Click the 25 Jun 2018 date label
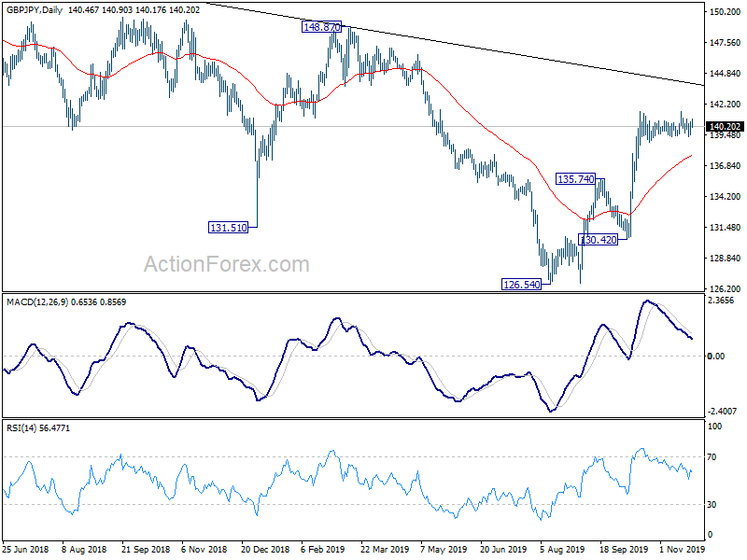The width and height of the screenshot is (747, 560). click(26, 549)
